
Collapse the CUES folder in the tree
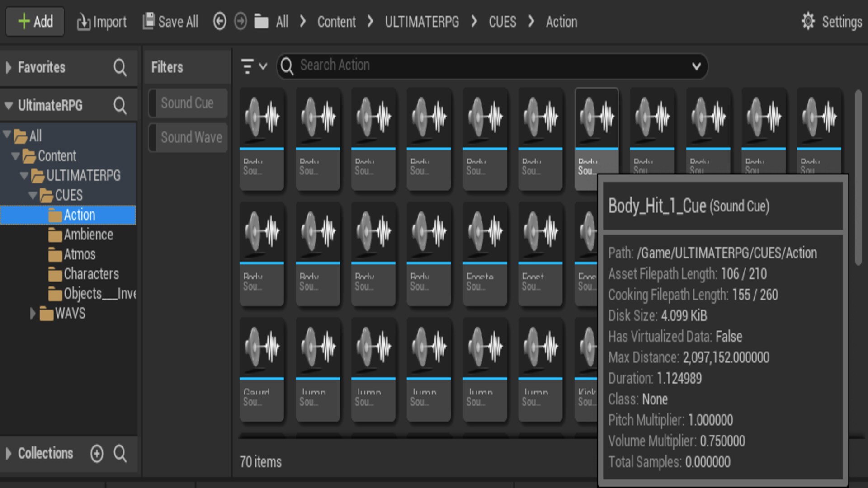point(32,195)
